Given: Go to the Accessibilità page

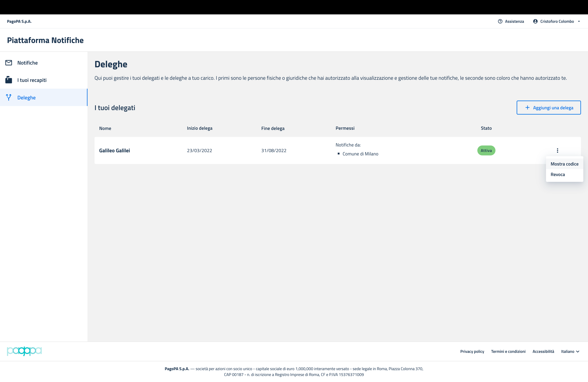Looking at the screenshot, I should click(543, 351).
